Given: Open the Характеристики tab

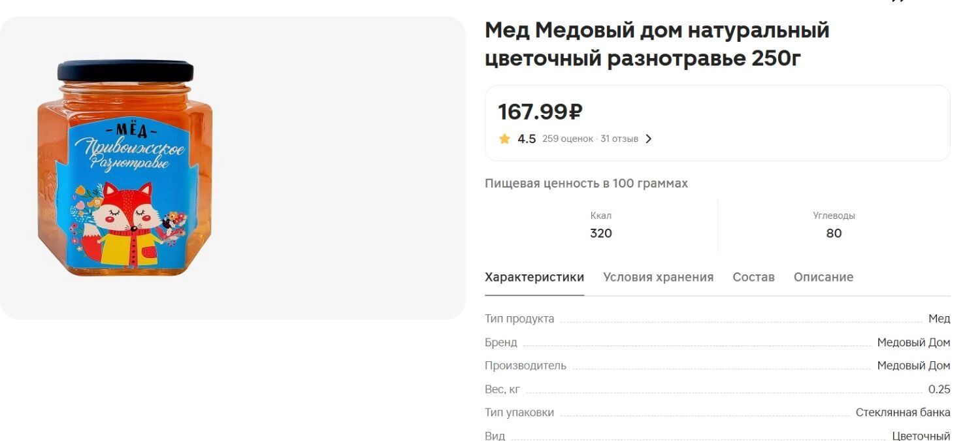Looking at the screenshot, I should [x=534, y=277].
